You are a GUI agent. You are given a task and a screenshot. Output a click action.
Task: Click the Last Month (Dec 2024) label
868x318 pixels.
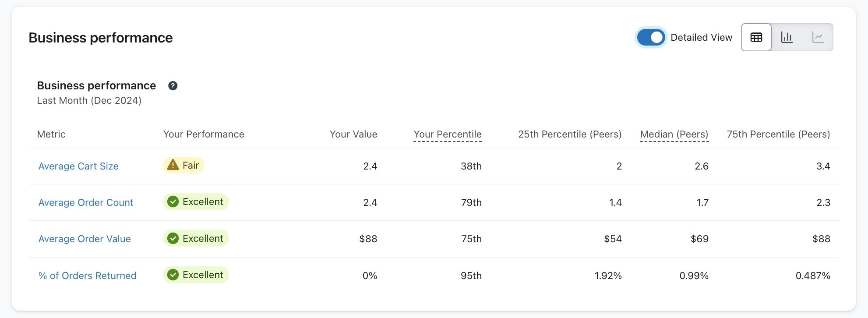pos(88,100)
